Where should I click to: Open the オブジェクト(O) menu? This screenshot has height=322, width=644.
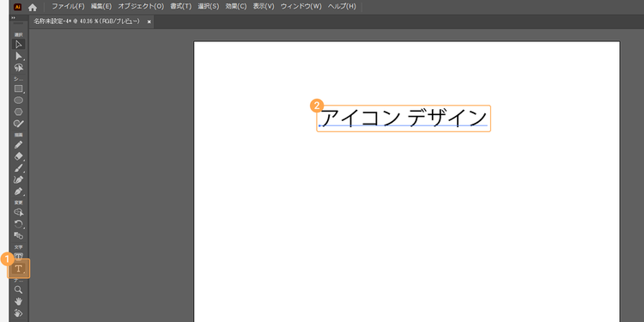[141, 7]
